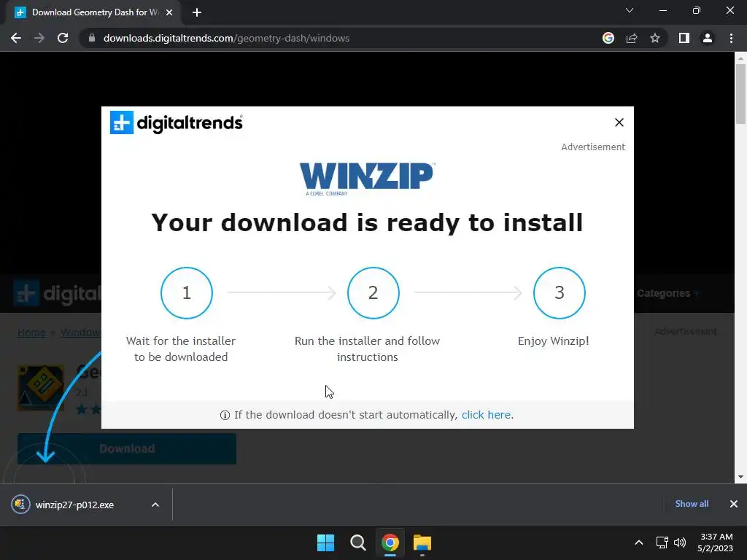Open winzip27-p012.exe download item
The height and width of the screenshot is (560, 747).
(75, 505)
